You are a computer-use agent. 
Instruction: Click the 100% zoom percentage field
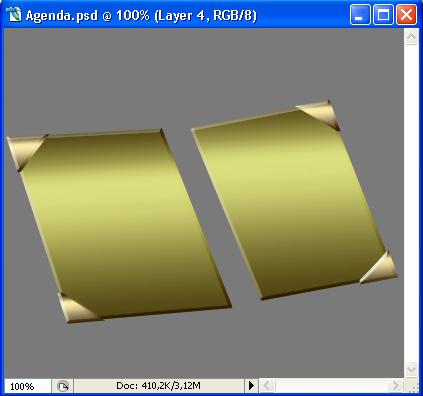28,386
